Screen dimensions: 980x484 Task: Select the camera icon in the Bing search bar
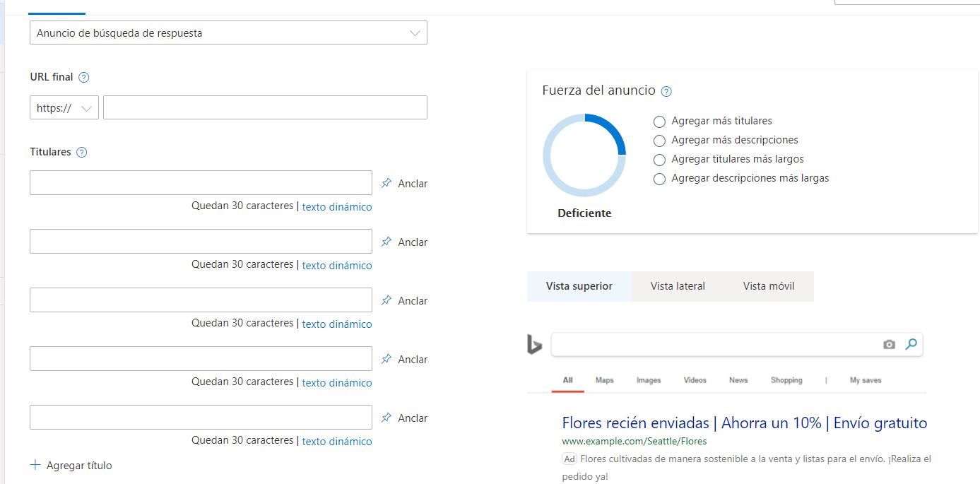889,344
